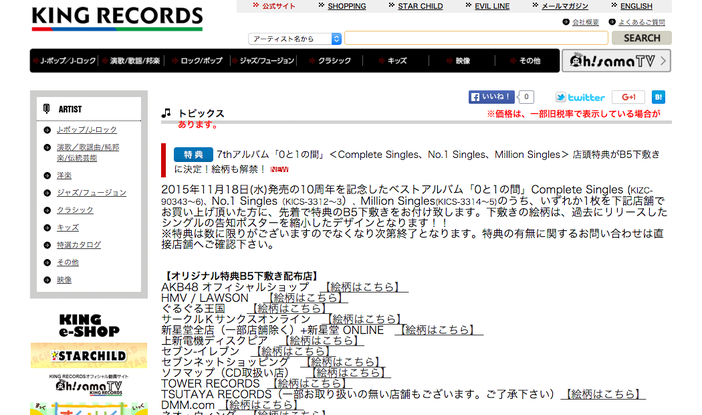Open sidebar 映像 artist link
The image size is (702, 415).
(x=64, y=280)
